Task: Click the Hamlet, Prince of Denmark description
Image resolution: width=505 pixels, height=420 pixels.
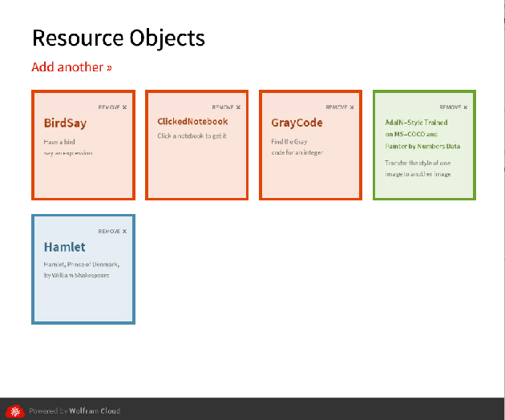Action: point(81,269)
